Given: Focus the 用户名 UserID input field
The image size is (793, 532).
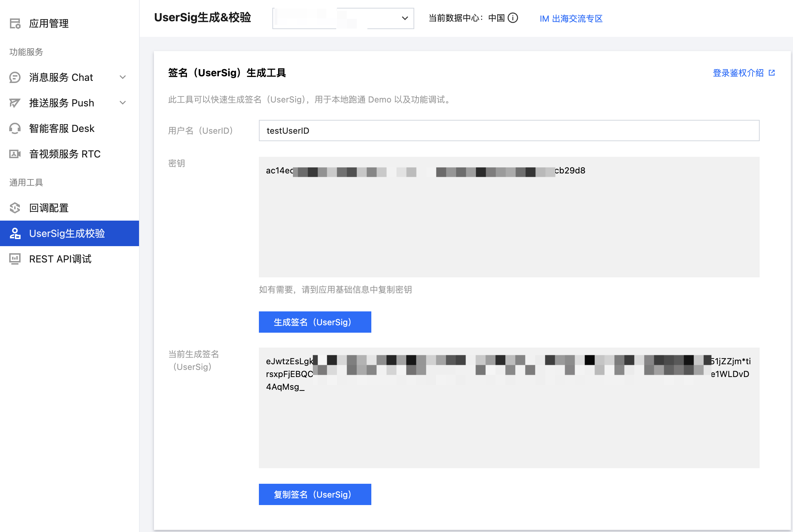Looking at the screenshot, I should point(509,131).
